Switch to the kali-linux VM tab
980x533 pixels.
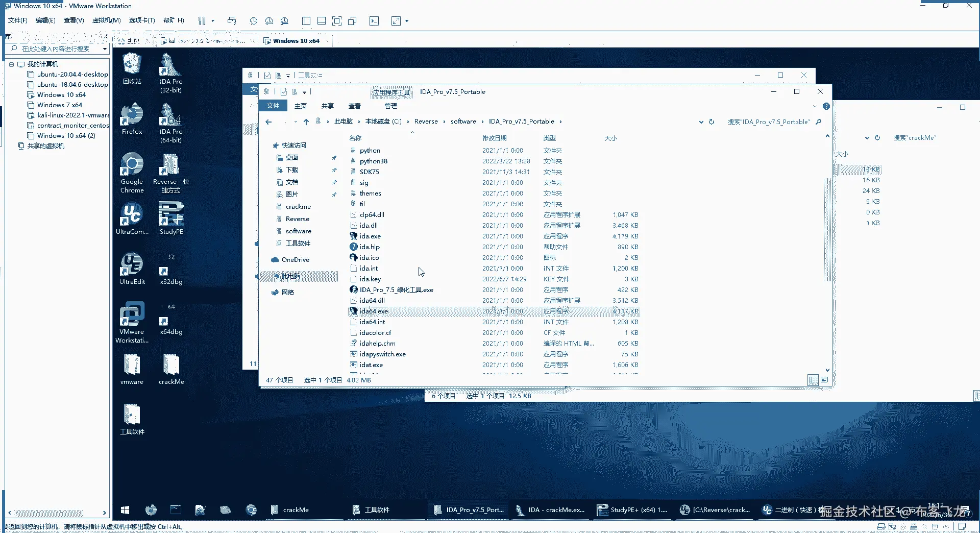[207, 41]
